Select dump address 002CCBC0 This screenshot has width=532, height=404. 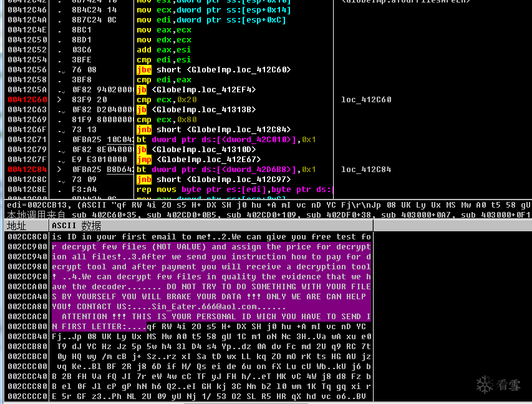tap(27, 357)
